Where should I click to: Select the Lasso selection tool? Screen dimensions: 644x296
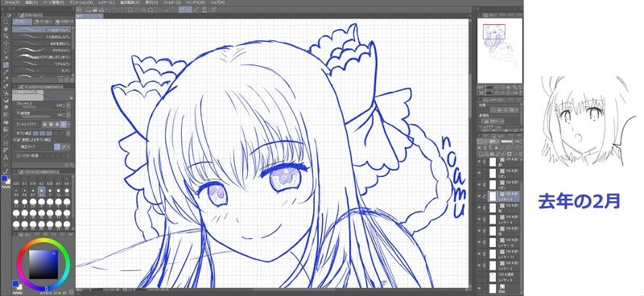click(6, 51)
